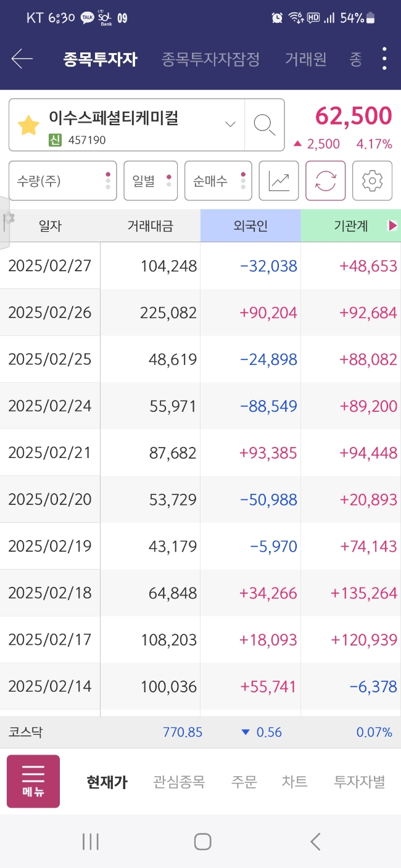
Task: Tap the yellow favorite star icon
Action: coord(28,125)
